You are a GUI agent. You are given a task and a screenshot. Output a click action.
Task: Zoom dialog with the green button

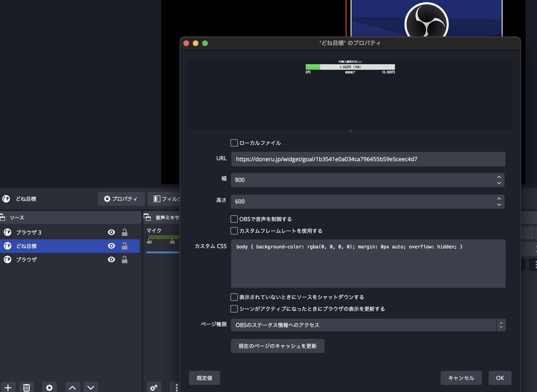(x=205, y=43)
